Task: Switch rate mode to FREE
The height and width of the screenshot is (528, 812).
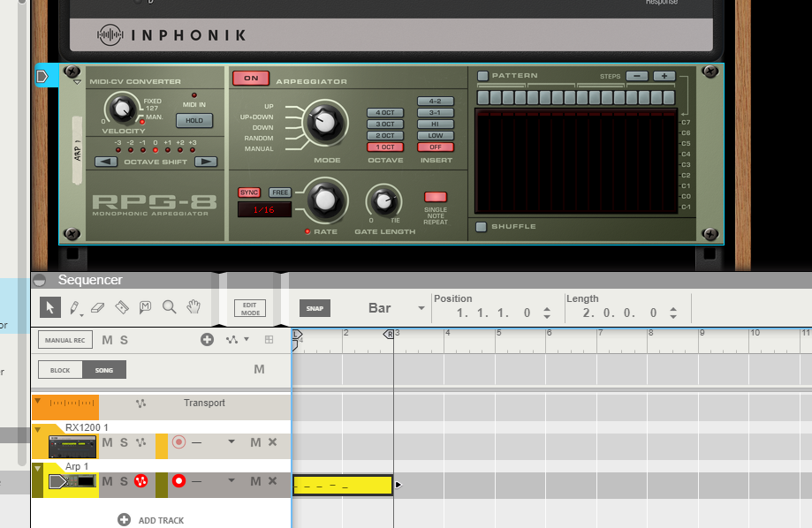Action: [x=280, y=192]
